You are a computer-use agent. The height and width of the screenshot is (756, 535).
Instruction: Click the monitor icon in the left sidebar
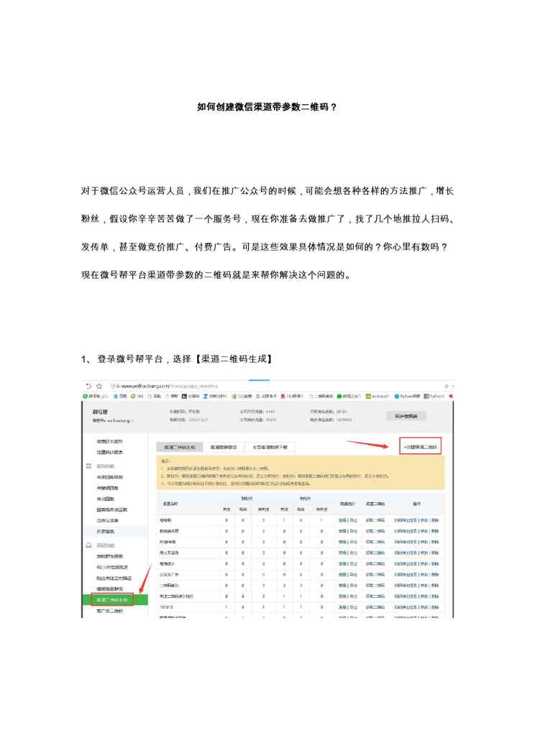coord(88,545)
